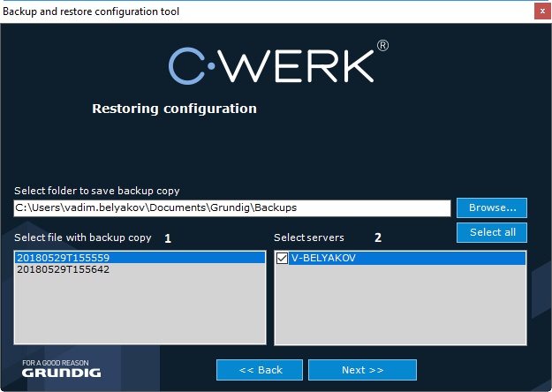Uncheck the V-BELYAKOV server checkbox

[283, 258]
